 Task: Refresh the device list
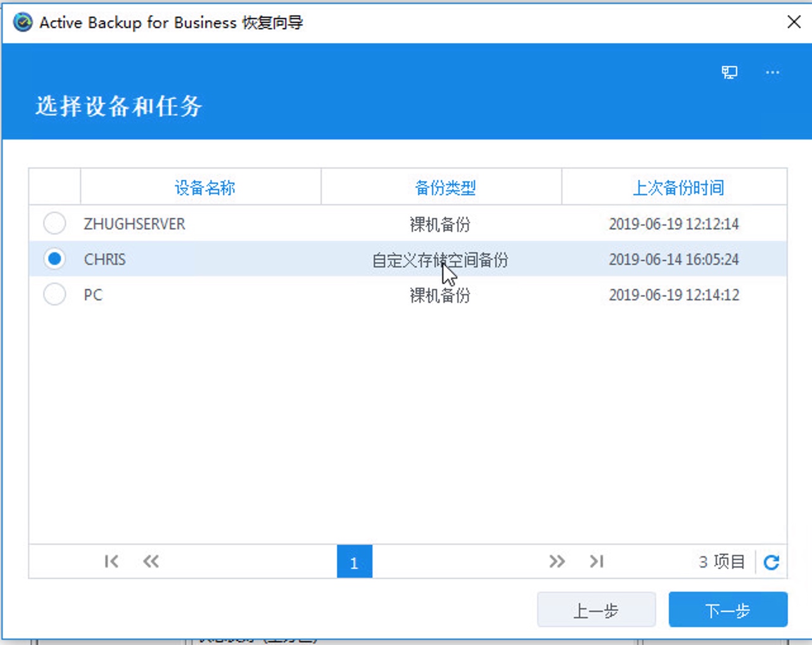tap(771, 562)
